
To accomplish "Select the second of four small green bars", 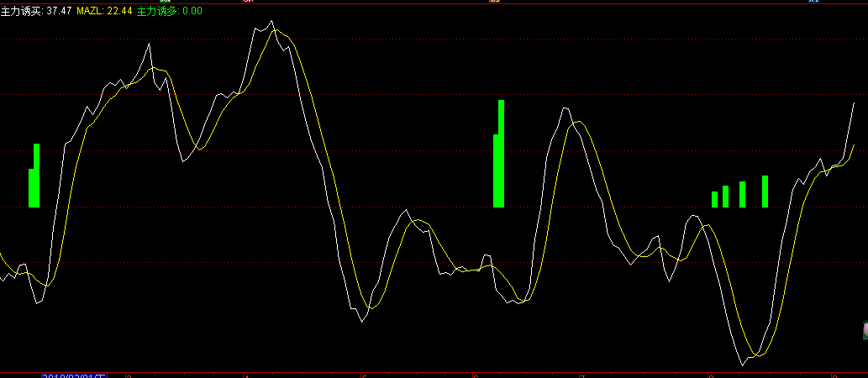I will (725, 197).
